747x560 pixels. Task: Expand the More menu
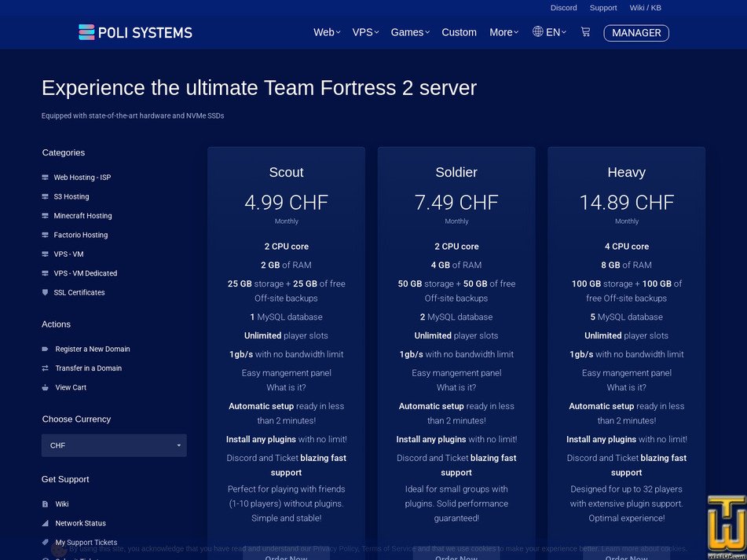click(504, 32)
